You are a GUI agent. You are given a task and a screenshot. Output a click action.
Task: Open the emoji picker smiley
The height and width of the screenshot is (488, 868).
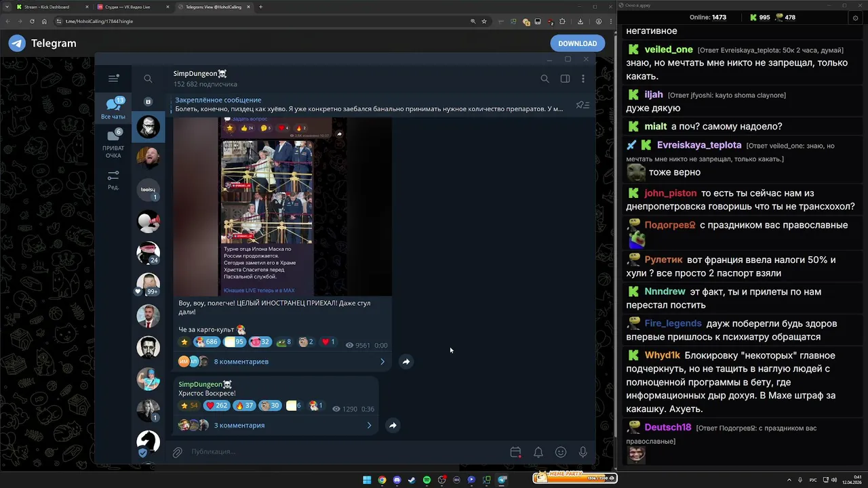[x=561, y=452]
